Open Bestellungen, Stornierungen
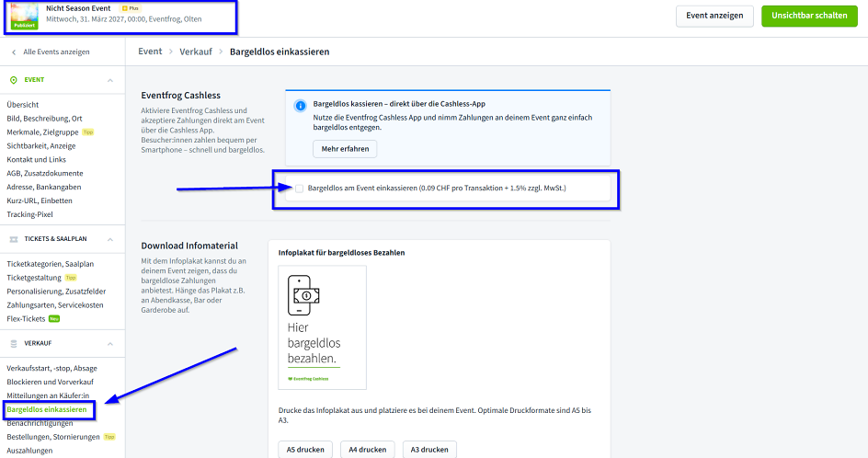The image size is (868, 458). [x=53, y=437]
